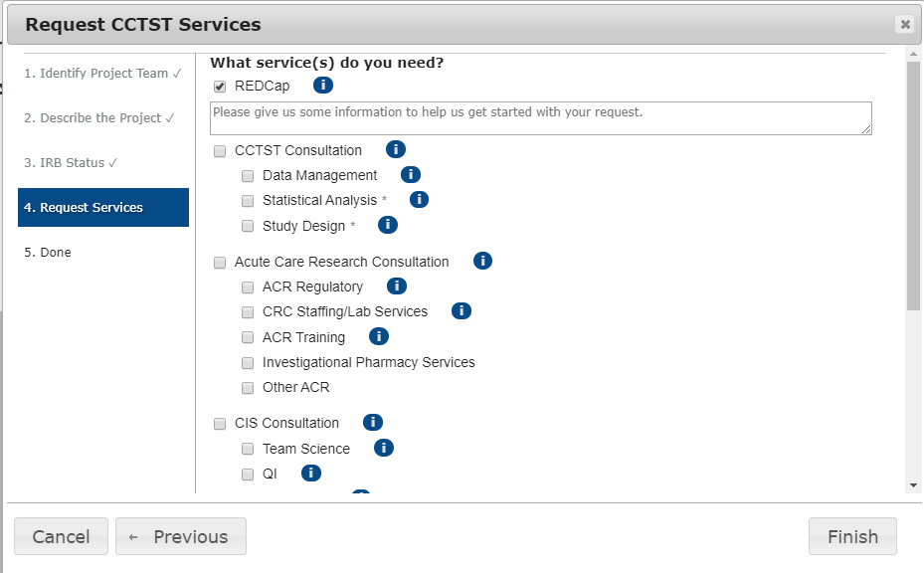
Task: Open the Team Science info icon
Action: (x=384, y=448)
